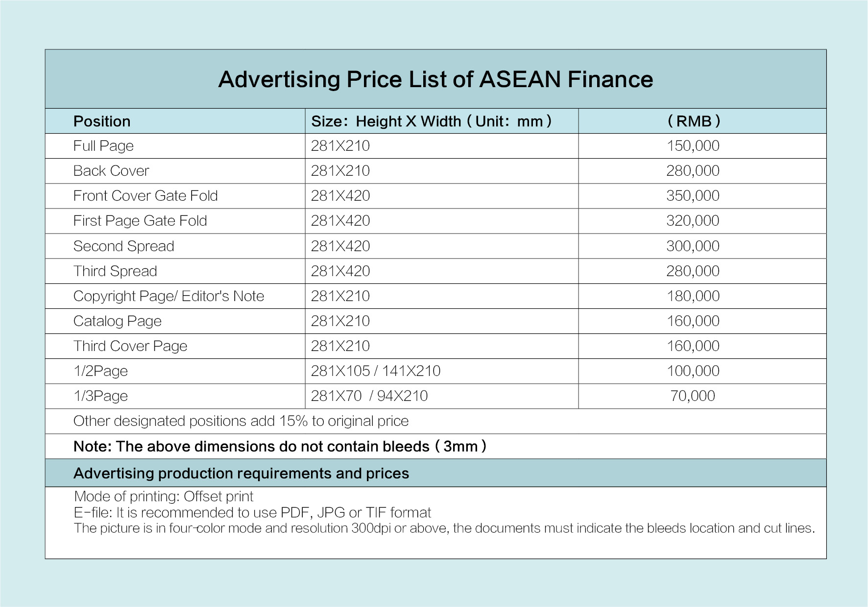Select the 'Front Cover Gate Fold' cell

point(145,196)
